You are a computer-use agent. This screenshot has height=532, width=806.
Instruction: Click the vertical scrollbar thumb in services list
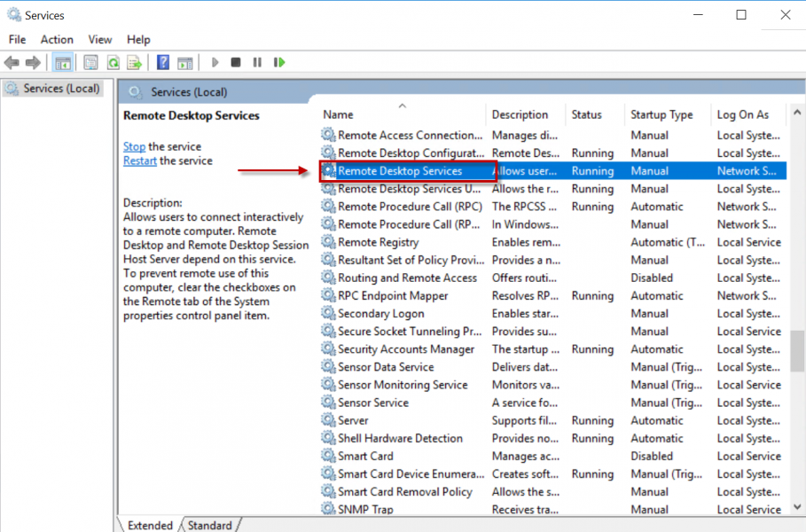pyautogui.click(x=797, y=353)
